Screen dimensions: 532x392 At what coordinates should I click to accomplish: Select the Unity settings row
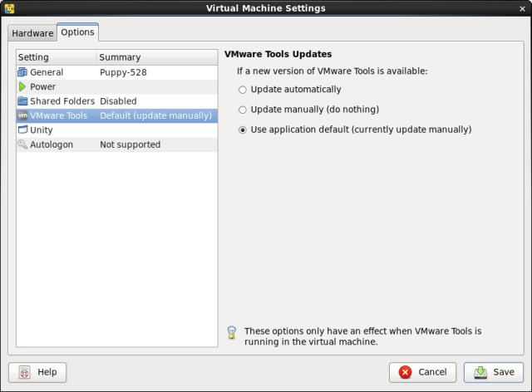[x=116, y=130]
